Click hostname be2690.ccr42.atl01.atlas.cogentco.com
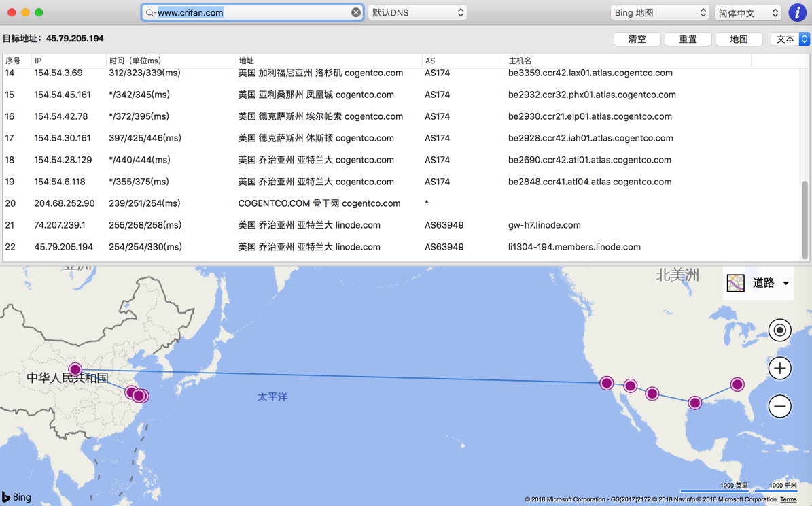Screen dimensions: 812x506 click(x=589, y=161)
